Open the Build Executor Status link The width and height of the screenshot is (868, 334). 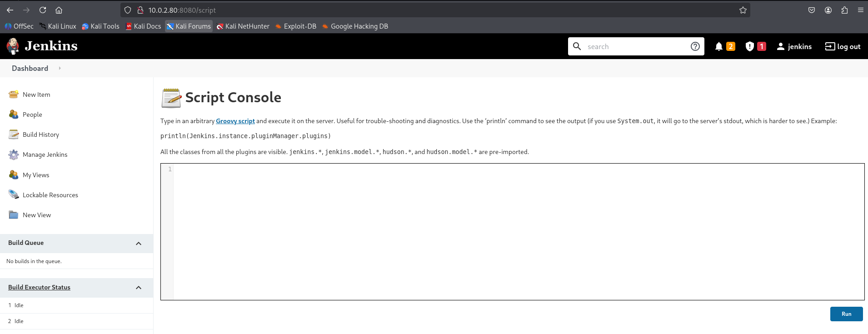[x=39, y=287]
